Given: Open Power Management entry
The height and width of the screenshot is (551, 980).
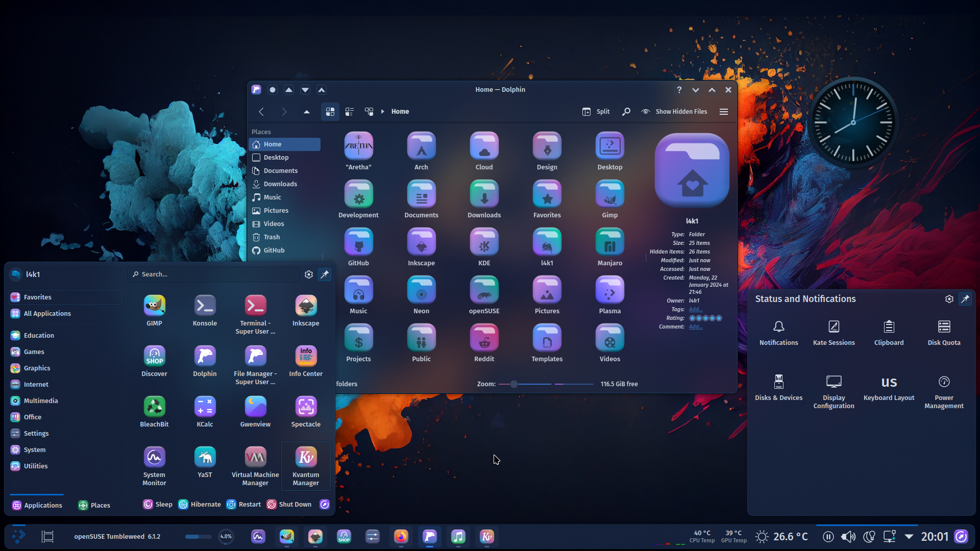Looking at the screenshot, I should click(x=944, y=392).
